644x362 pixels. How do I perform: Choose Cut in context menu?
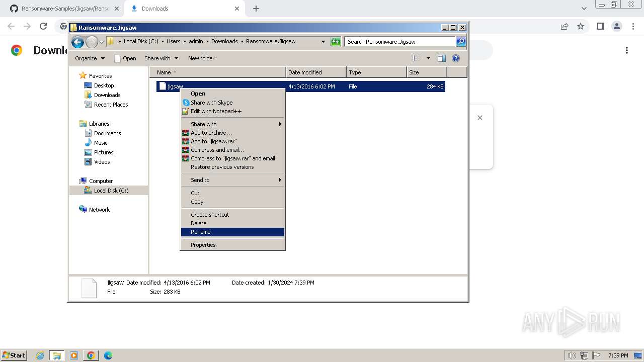pyautogui.click(x=232, y=193)
